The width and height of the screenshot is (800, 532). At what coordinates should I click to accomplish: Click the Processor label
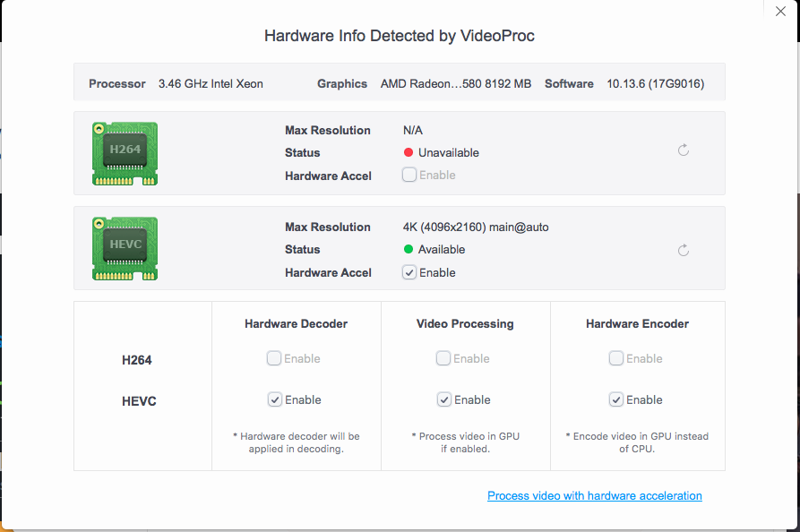click(116, 83)
